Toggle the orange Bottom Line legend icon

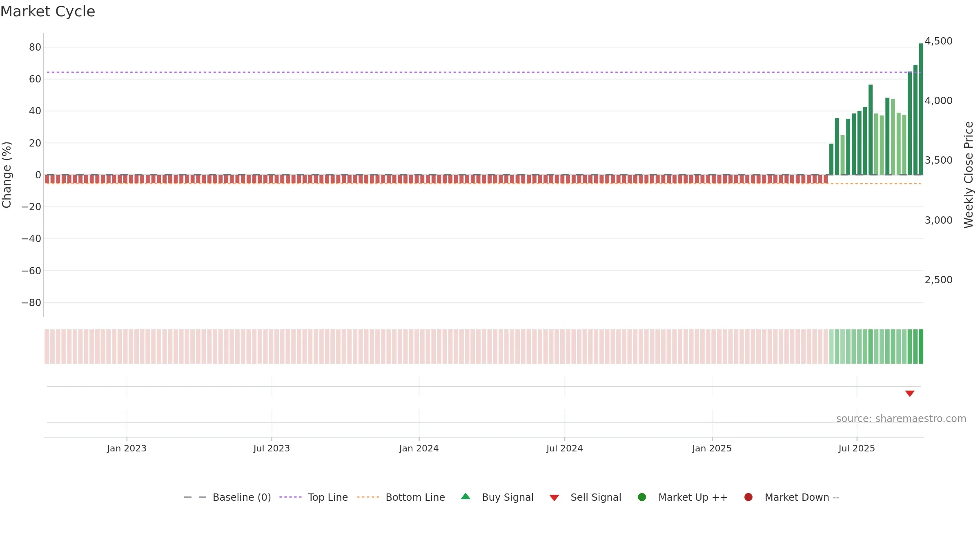click(368, 497)
